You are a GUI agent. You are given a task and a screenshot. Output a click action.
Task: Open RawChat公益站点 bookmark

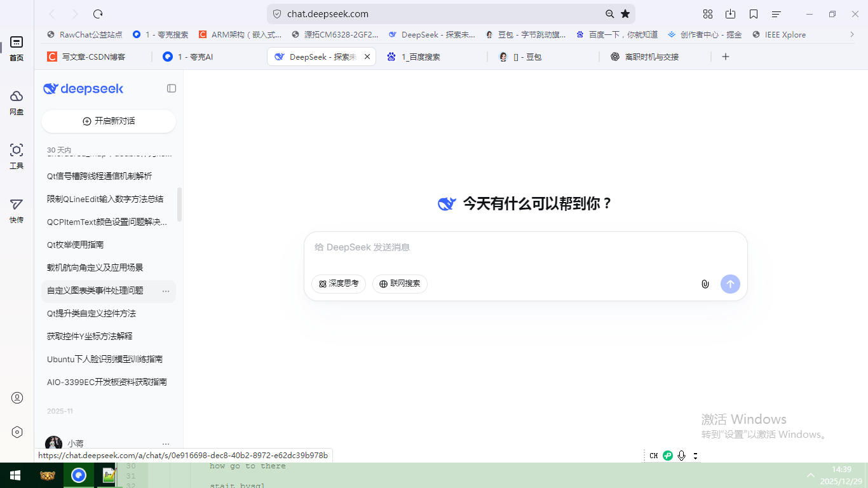[x=85, y=35]
